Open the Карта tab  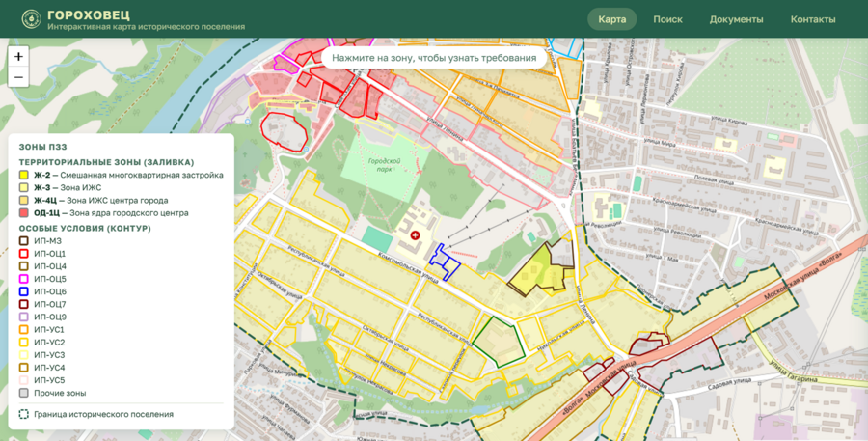[611, 19]
